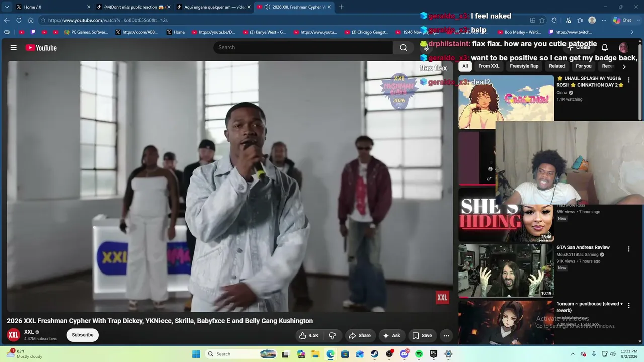
Task: Open the UHAUL SPLASH stream thumbnail
Action: tap(506, 102)
